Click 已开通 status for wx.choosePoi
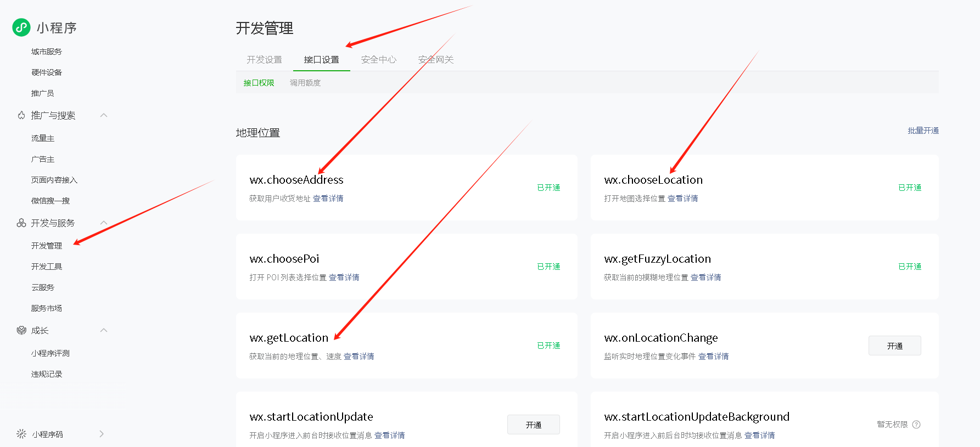Screen dimensions: 980x447 click(x=548, y=267)
